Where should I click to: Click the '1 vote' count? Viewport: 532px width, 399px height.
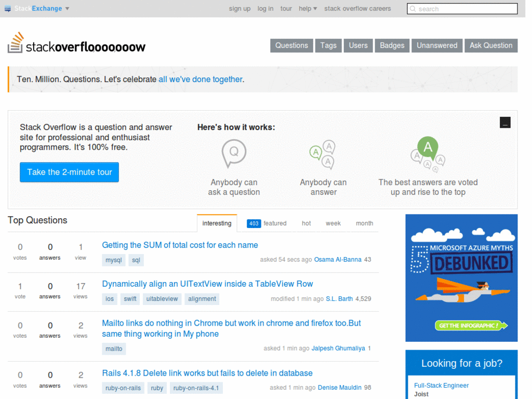coord(20,291)
